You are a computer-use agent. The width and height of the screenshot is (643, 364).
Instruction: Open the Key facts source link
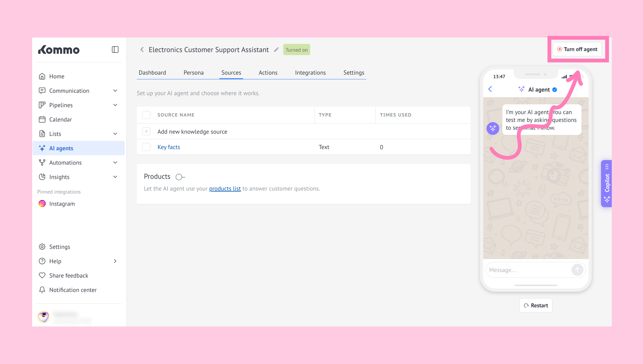click(169, 147)
